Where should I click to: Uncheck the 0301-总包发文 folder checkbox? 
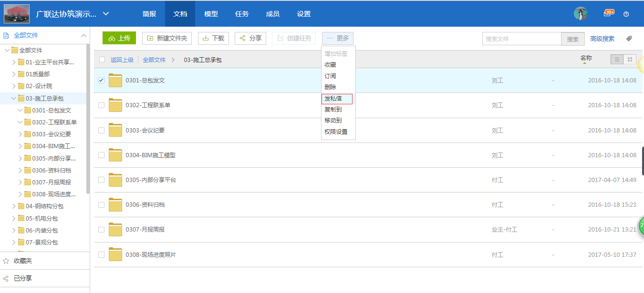pyautogui.click(x=101, y=80)
